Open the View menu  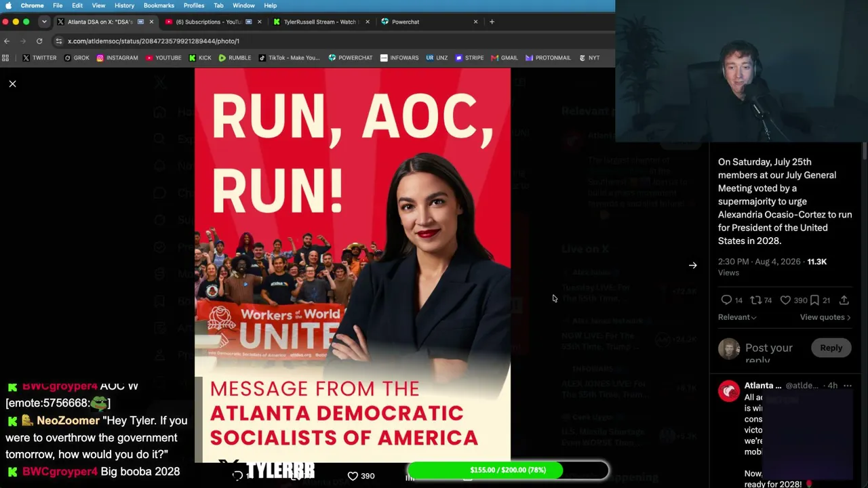[98, 5]
